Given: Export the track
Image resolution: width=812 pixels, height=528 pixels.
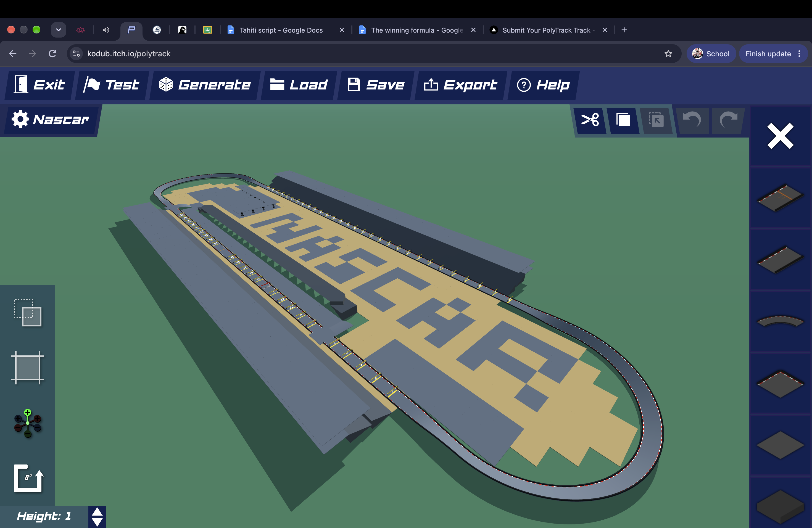Looking at the screenshot, I should (x=461, y=85).
